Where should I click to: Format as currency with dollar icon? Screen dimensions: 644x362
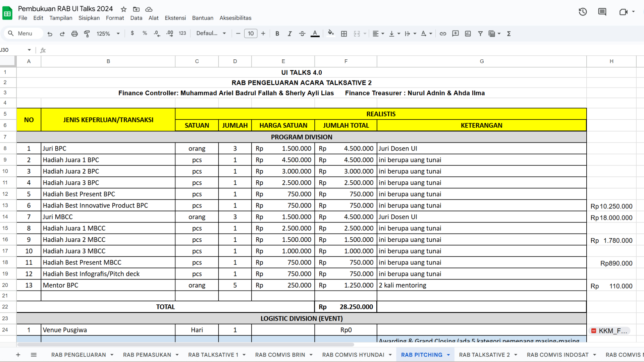coord(132,33)
